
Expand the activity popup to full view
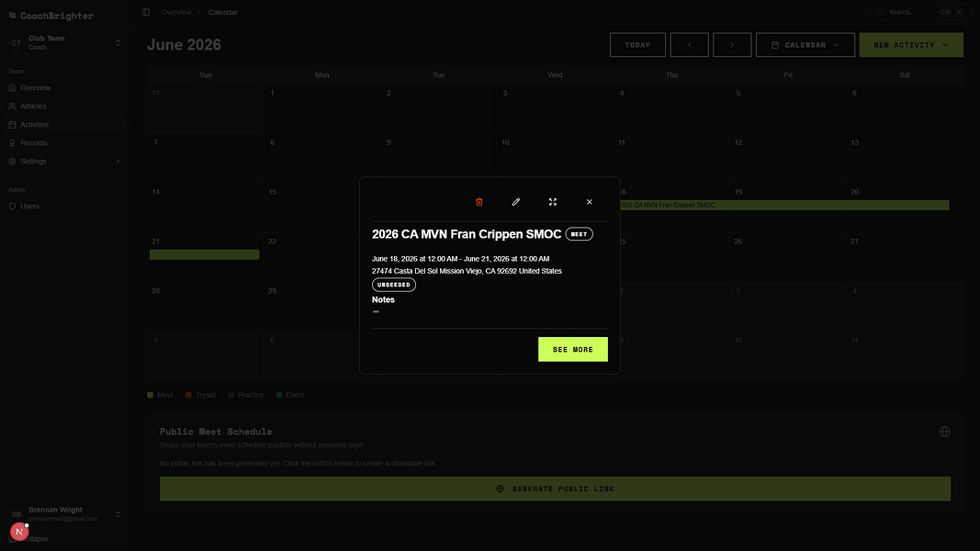(x=553, y=202)
